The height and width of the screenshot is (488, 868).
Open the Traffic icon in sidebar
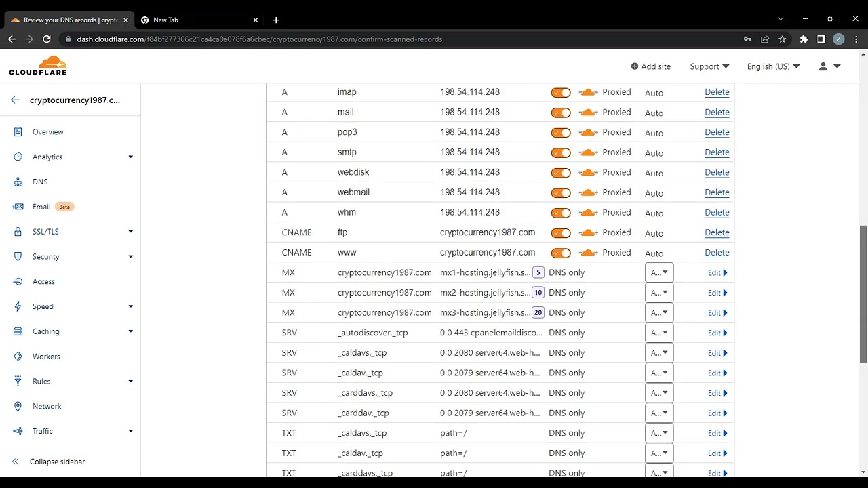[x=18, y=431]
